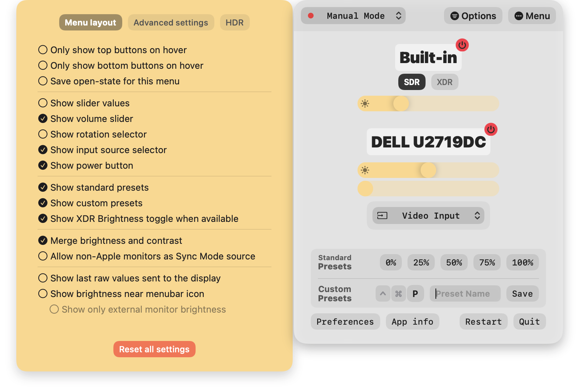
Task: Select the XDR mode toggle
Action: pyautogui.click(x=445, y=82)
